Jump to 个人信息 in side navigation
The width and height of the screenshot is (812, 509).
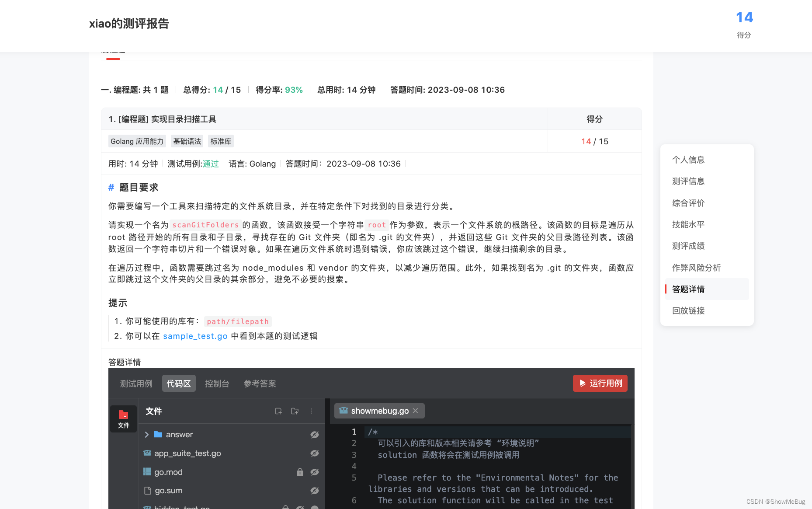click(x=688, y=160)
